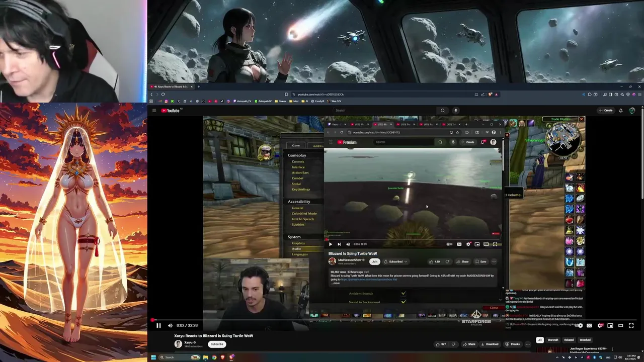Click Join on MadSeasonShow channel

[374, 261]
